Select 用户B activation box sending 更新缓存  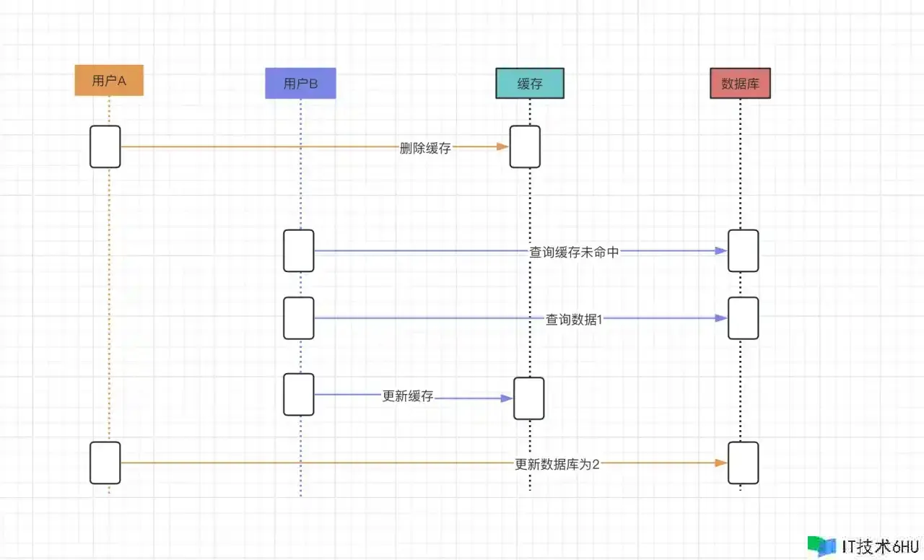coord(299,394)
